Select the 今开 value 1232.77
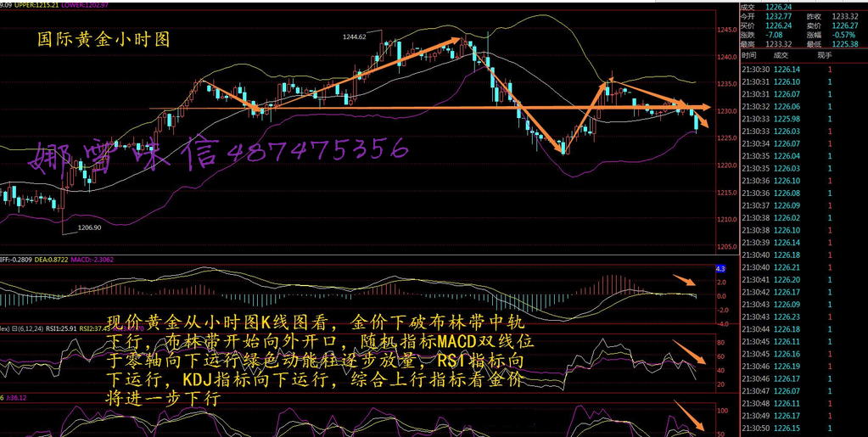This screenshot has width=868, height=437. tap(777, 16)
